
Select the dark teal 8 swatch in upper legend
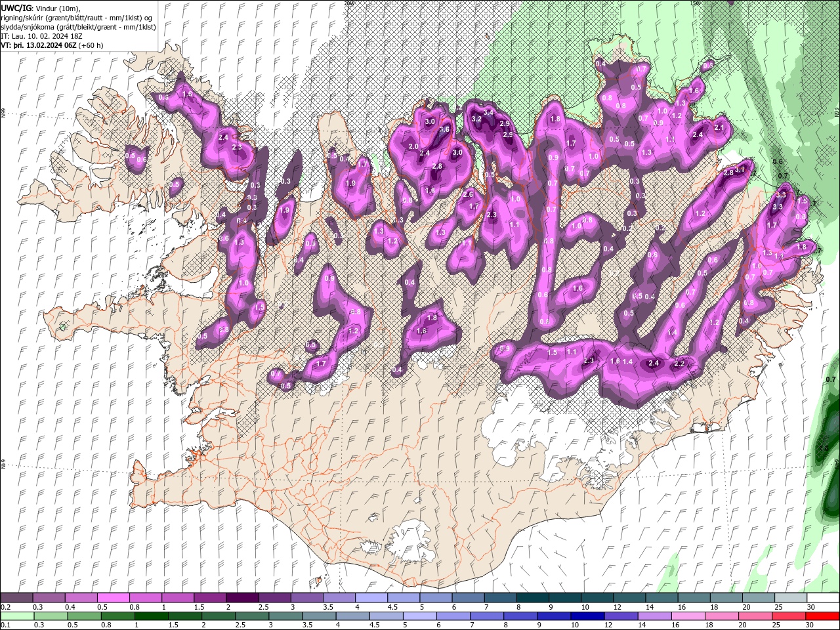(532, 598)
